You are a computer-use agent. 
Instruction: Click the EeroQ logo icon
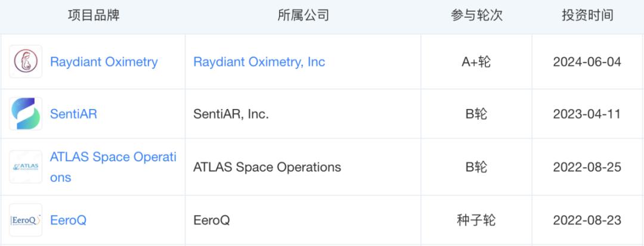(x=26, y=220)
